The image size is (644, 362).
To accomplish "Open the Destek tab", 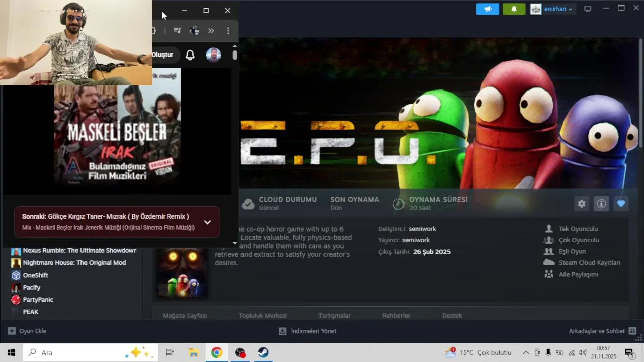I will pos(452,316).
